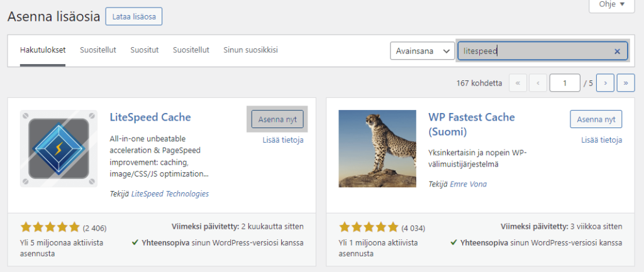Open Lisää tietoja for LiteSpeed Cache
Image resolution: width=644 pixels, height=272 pixels.
point(283,140)
